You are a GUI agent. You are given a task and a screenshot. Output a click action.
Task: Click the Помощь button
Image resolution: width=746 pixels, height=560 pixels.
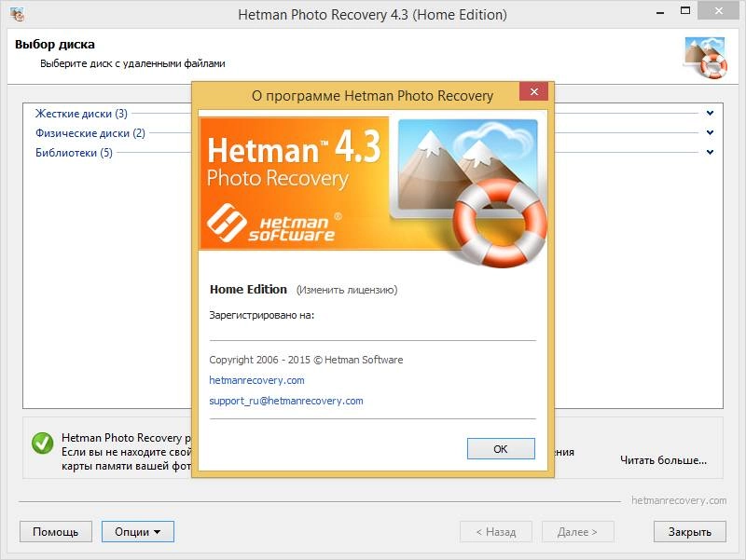tap(56, 531)
